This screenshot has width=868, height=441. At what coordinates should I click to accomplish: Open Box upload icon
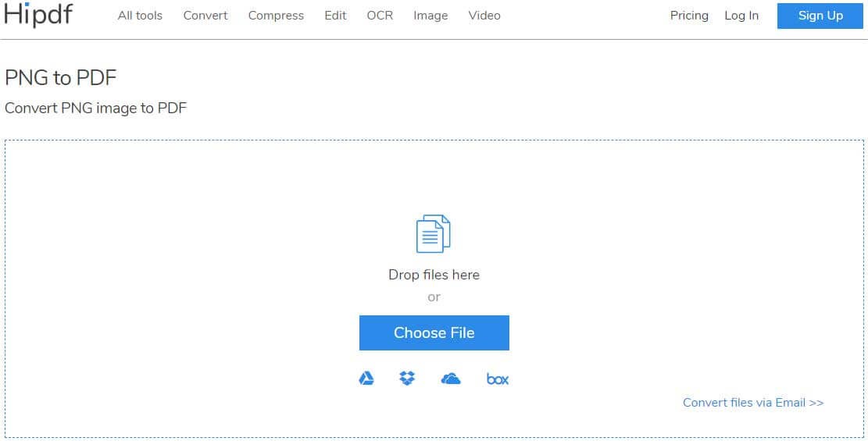tap(497, 379)
